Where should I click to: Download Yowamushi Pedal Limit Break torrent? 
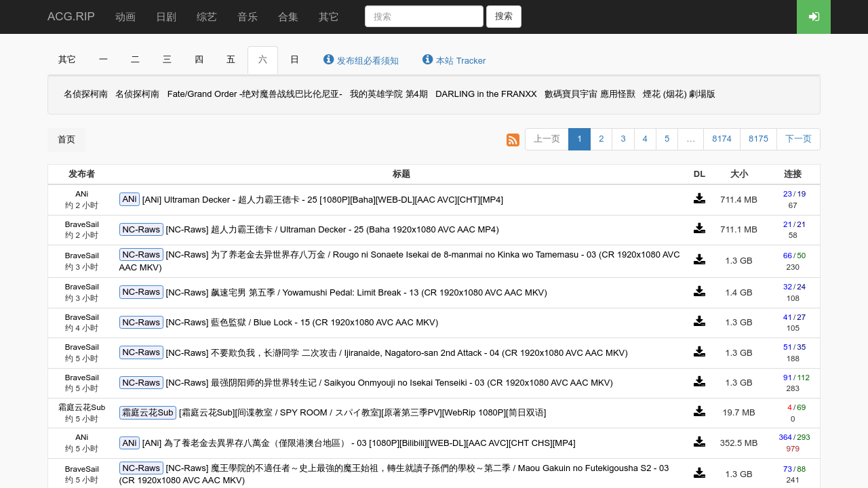699,291
